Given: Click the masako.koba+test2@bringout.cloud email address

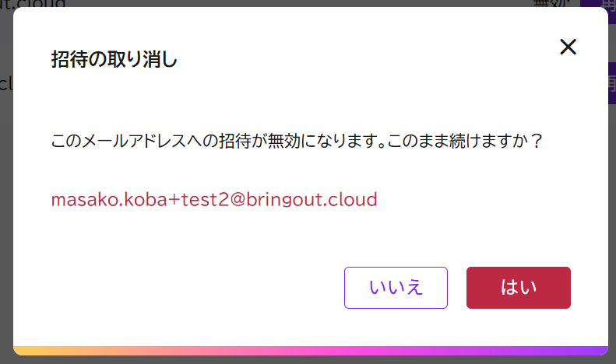Looking at the screenshot, I should (x=214, y=199).
